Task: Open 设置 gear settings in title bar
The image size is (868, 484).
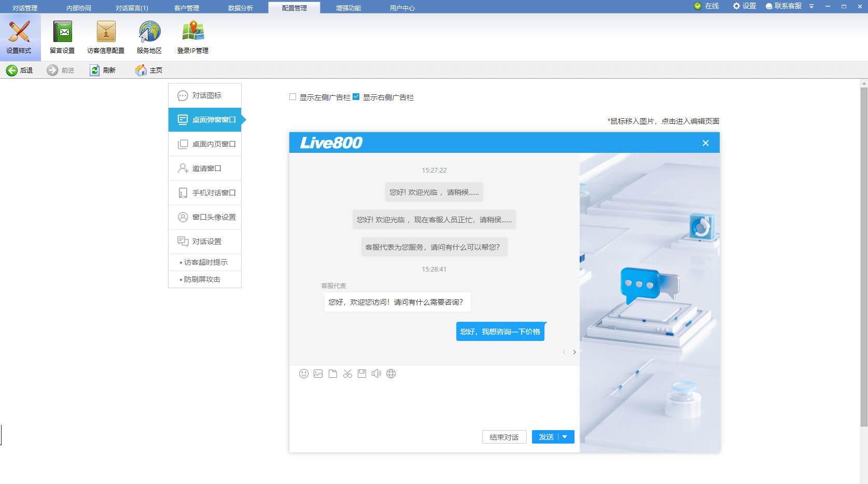Action: (745, 6)
